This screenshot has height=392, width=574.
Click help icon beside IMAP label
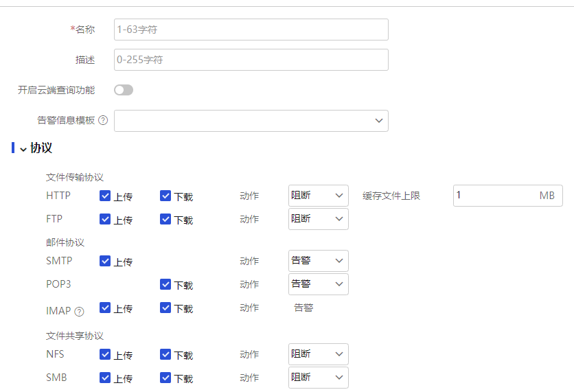[x=79, y=312]
